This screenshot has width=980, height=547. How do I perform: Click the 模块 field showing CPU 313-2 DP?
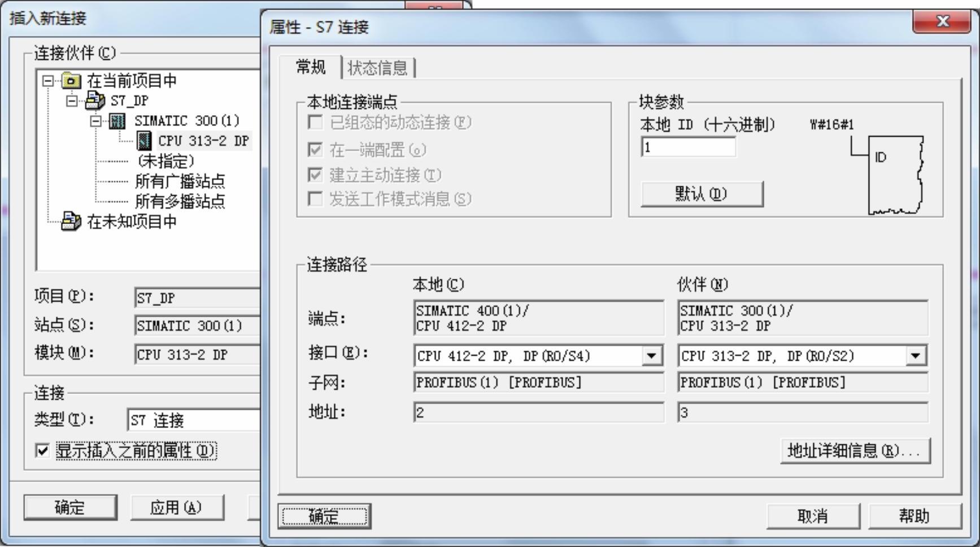pos(198,355)
